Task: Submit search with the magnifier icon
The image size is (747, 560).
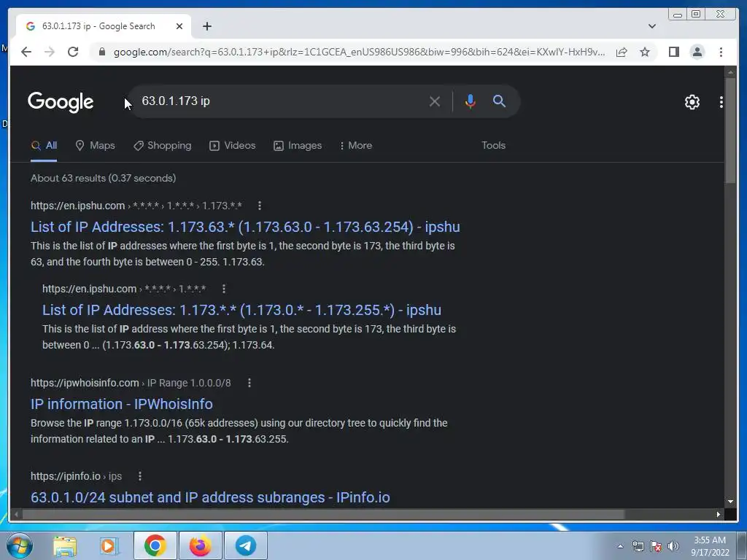Action: tap(499, 101)
